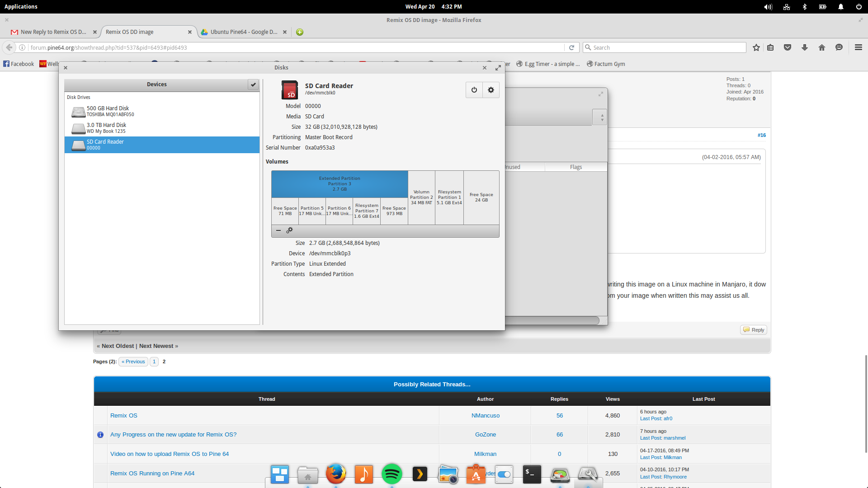The image size is (868, 488).
Task: Click the power off drive button
Action: [x=474, y=90]
